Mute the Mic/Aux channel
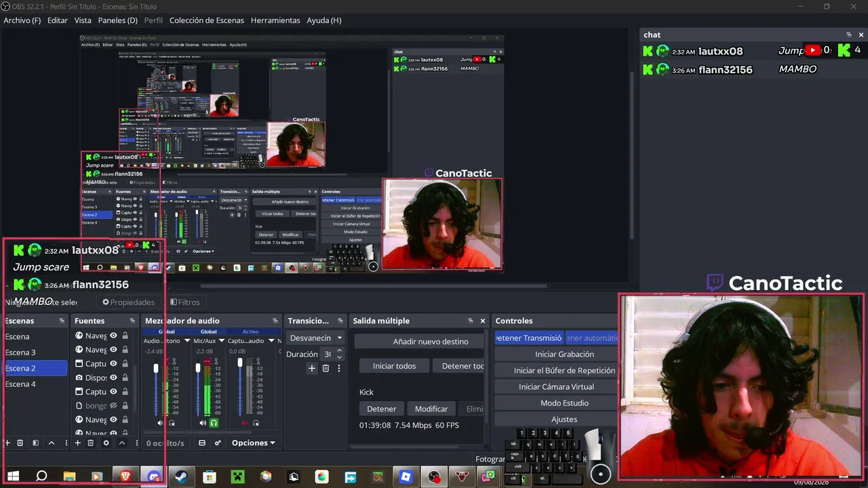This screenshot has width=868, height=488. point(203,423)
